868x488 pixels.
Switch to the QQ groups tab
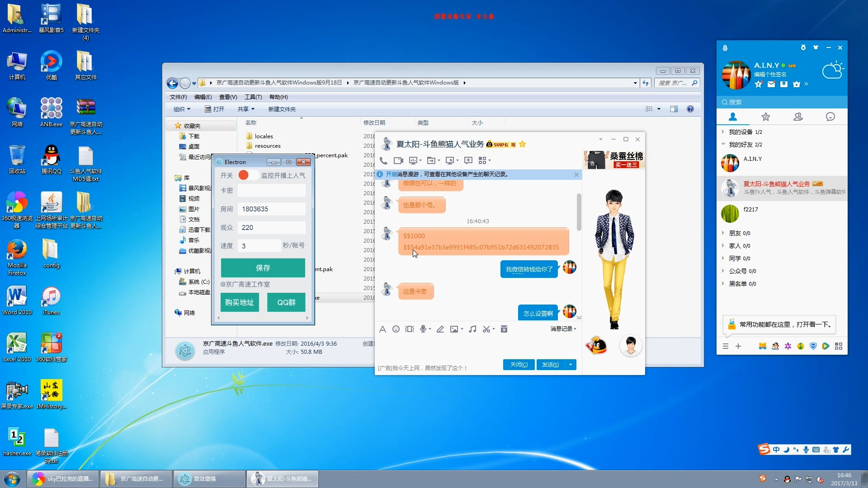798,117
